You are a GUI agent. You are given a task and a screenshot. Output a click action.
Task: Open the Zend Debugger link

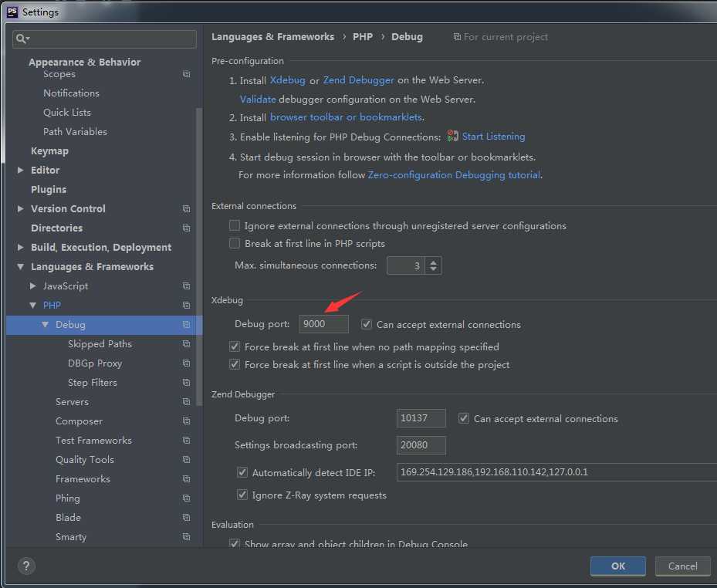(358, 80)
